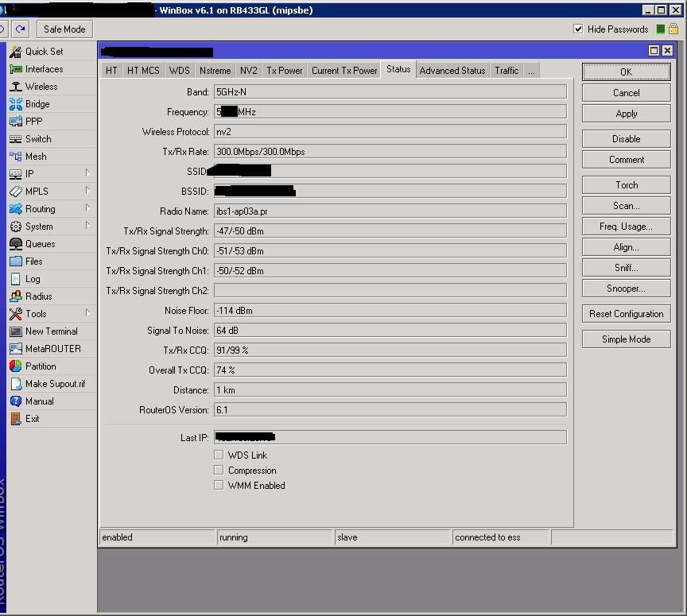Switch to the NV2 tab

pyautogui.click(x=248, y=71)
